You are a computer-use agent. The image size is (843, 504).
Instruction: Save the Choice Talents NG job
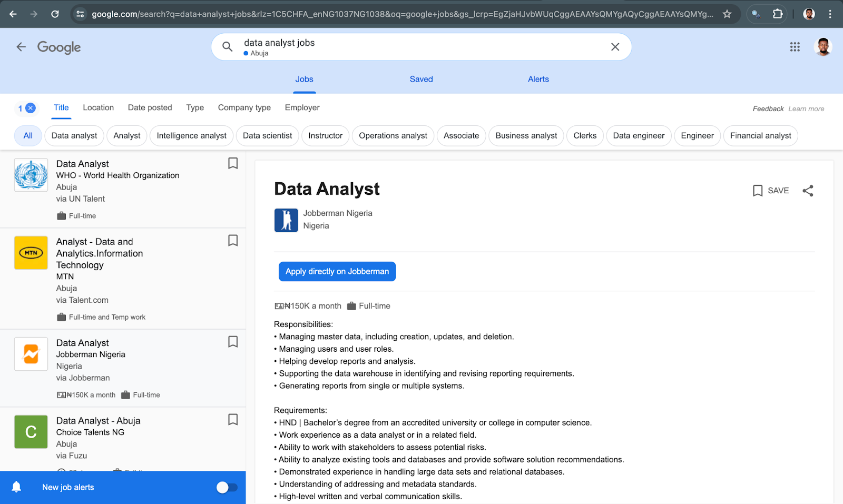(x=233, y=420)
